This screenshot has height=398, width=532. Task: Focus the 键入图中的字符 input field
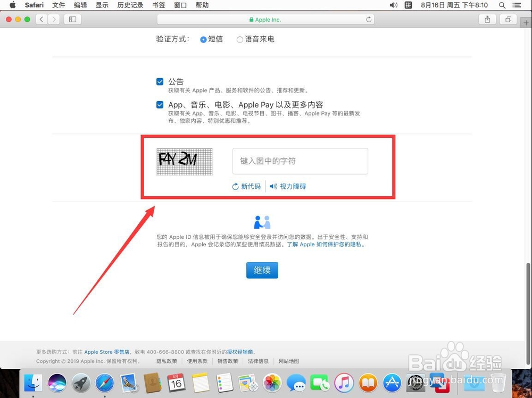(x=300, y=161)
